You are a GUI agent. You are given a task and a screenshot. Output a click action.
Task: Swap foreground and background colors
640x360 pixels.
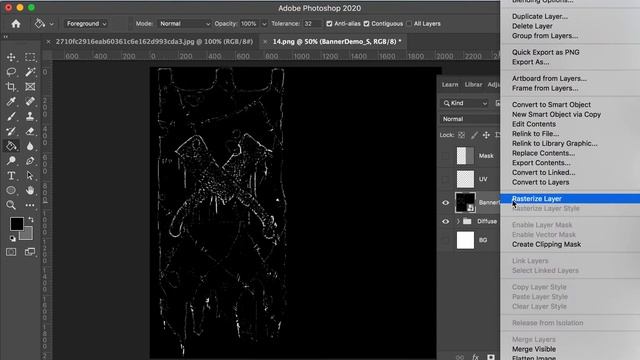[x=31, y=220]
